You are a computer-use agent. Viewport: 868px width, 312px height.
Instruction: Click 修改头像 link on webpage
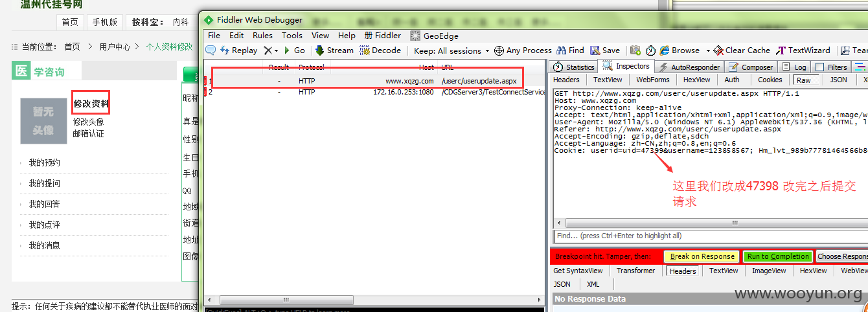(88, 121)
